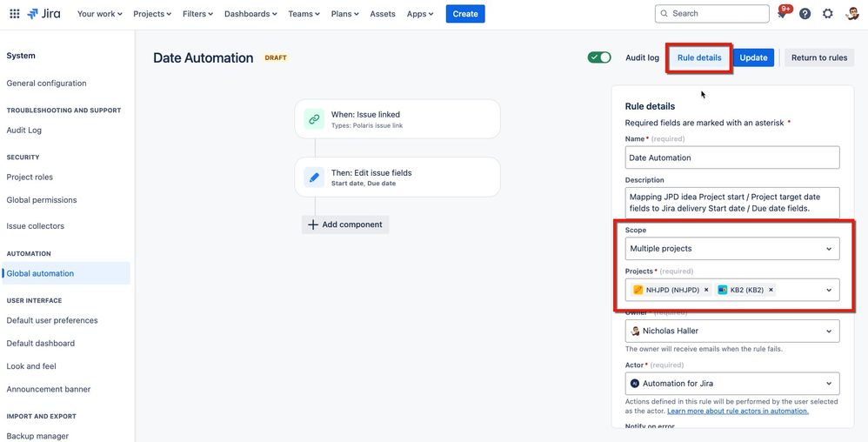Select the Then: Edit issue fields card

[x=397, y=177]
